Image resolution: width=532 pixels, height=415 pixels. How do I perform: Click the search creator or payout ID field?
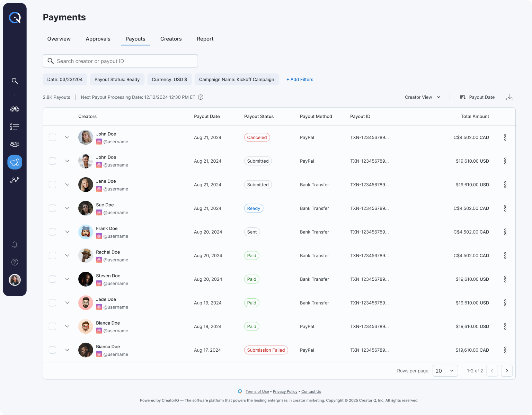pos(120,61)
